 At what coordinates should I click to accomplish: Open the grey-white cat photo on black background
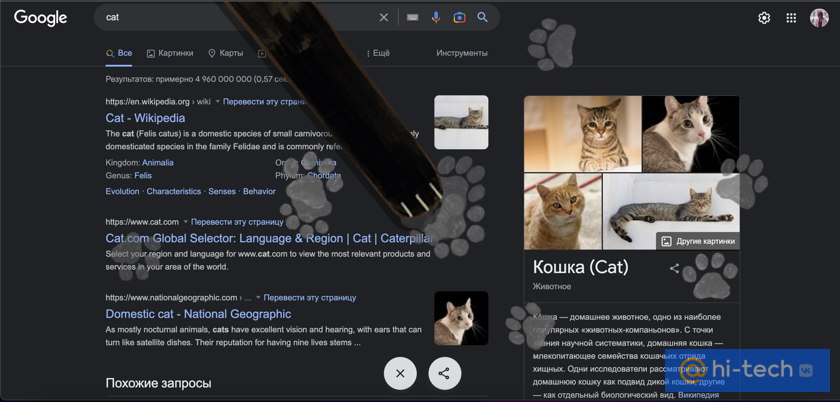[x=691, y=134]
